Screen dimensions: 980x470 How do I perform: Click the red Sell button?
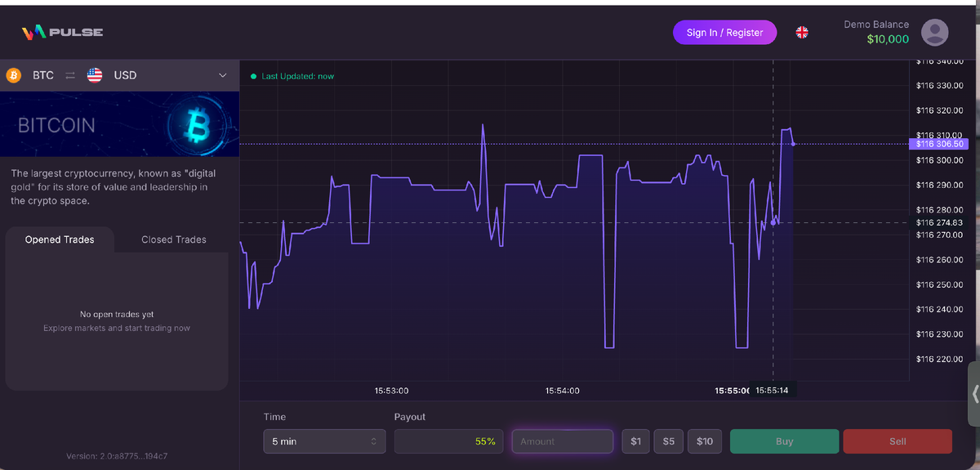click(898, 441)
